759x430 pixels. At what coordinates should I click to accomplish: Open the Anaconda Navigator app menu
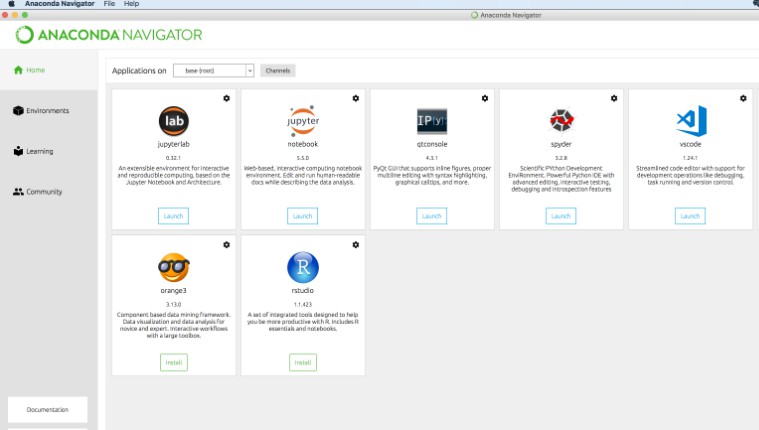[x=60, y=3]
